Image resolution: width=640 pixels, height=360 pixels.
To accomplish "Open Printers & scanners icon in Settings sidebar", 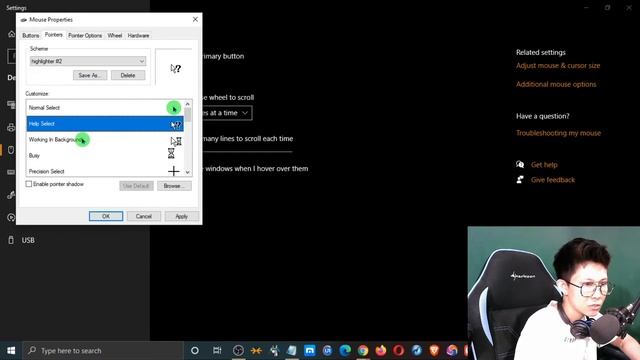I will [11, 128].
